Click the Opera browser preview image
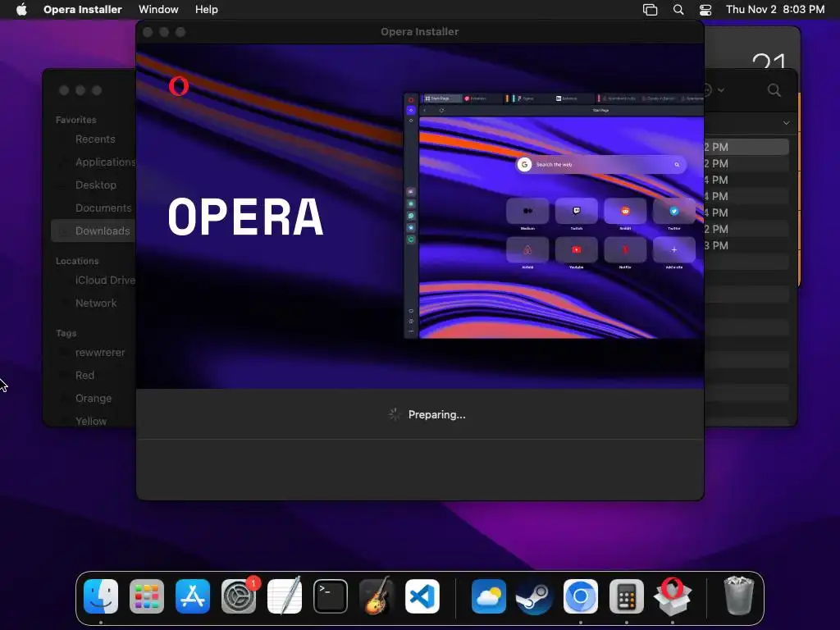This screenshot has width=840, height=630. tap(554, 216)
